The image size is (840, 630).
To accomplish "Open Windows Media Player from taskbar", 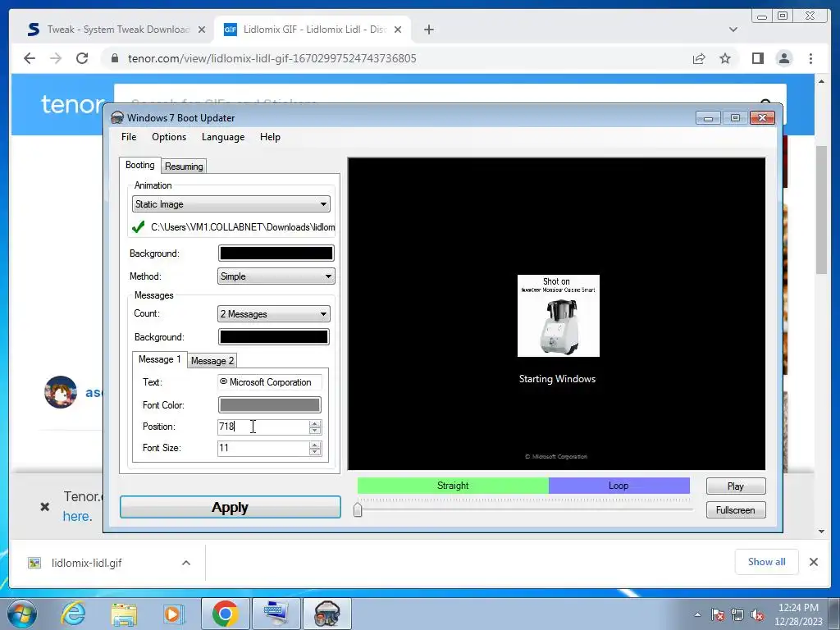I will pos(174,614).
